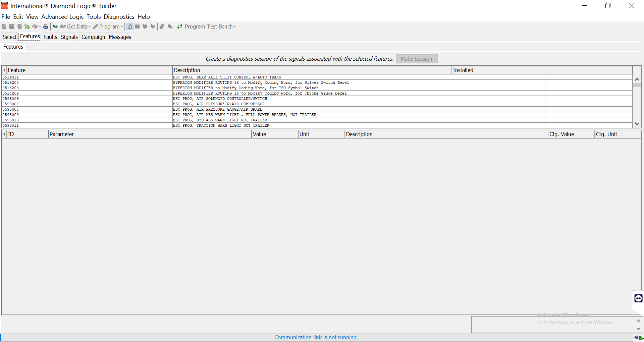Open the Program Test Bench dropdown arrow

click(235, 27)
